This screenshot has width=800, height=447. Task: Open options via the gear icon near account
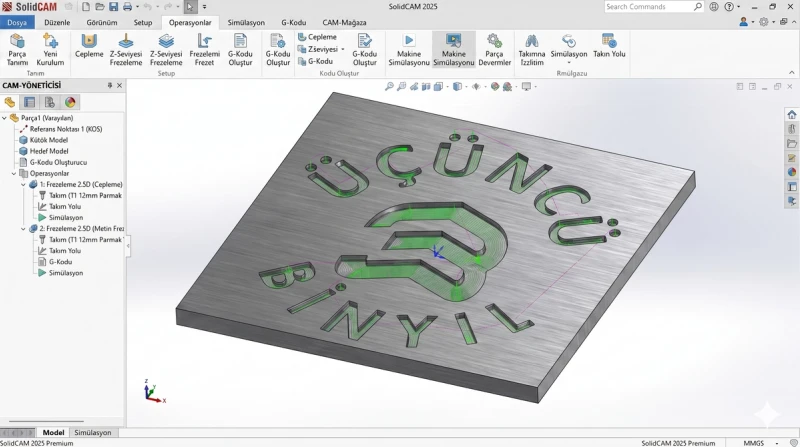764,22
